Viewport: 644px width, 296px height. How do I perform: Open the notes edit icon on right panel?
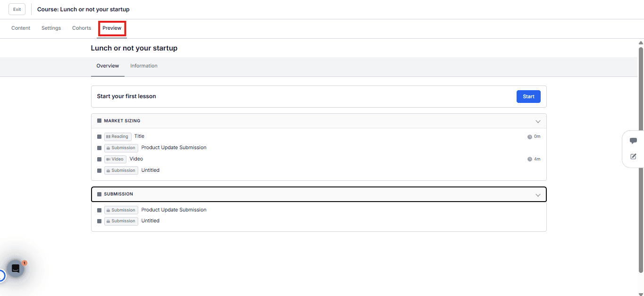[633, 156]
